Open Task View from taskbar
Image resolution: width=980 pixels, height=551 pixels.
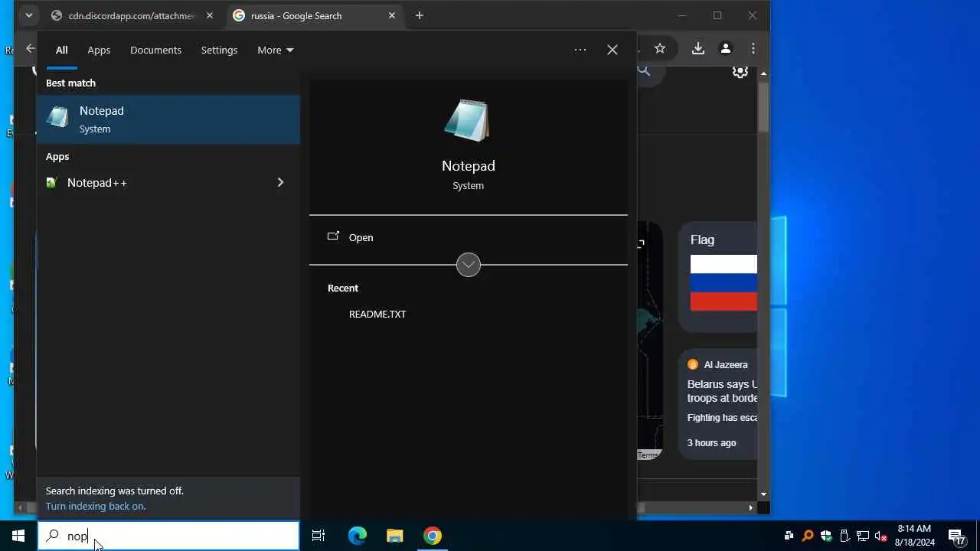click(x=318, y=536)
